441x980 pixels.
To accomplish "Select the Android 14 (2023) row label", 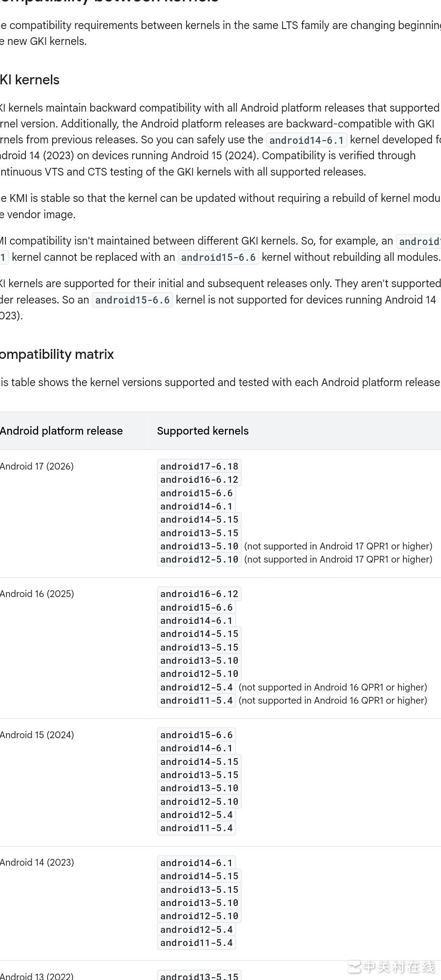I will (x=37, y=862).
